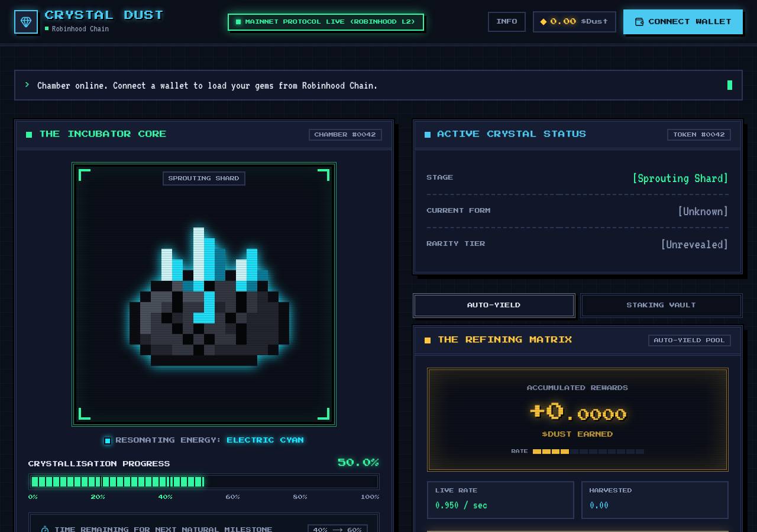Viewport: 757px width, 532px height.
Task: Click the Live Rate 0.950 / sec box
Action: [x=500, y=500]
